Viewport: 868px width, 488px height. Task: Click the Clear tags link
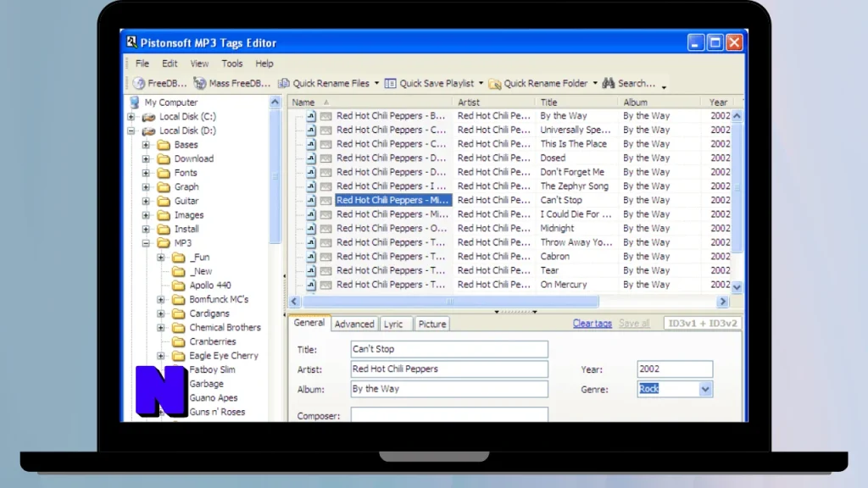coord(593,324)
